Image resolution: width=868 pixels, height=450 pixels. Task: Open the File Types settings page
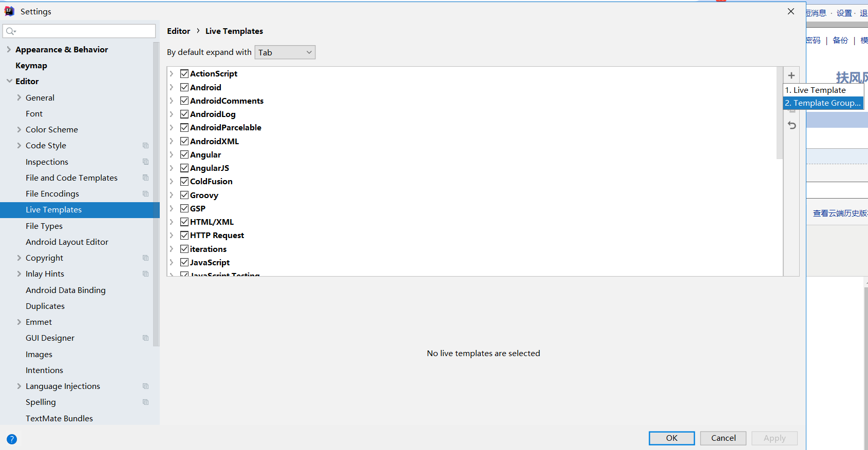click(44, 226)
